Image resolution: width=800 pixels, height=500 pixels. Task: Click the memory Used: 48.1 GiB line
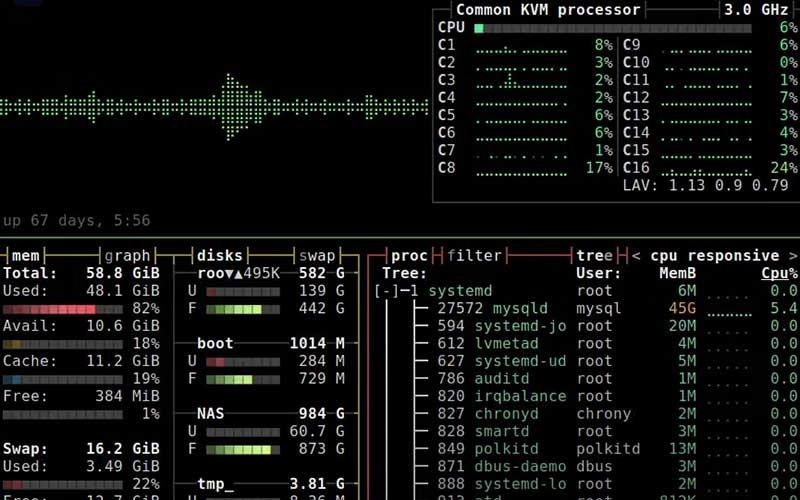point(81,291)
